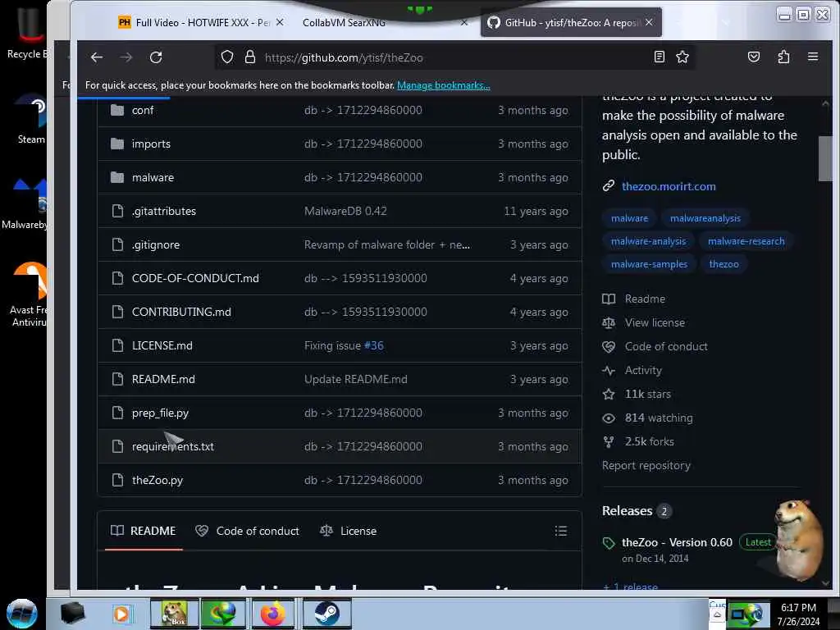
Task: Click the malware folder icon
Action: tap(117, 177)
